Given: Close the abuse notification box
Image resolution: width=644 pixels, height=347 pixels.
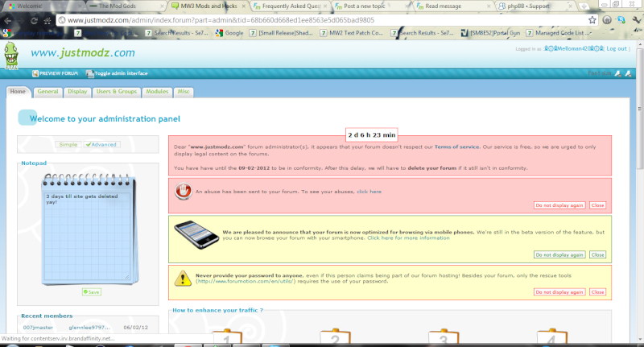Looking at the screenshot, I should 597,205.
